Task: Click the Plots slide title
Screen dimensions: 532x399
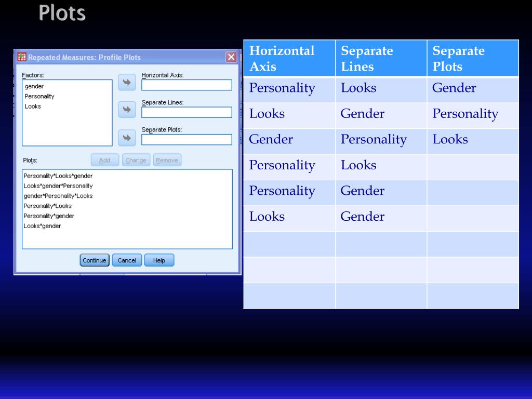Action: 62,13
